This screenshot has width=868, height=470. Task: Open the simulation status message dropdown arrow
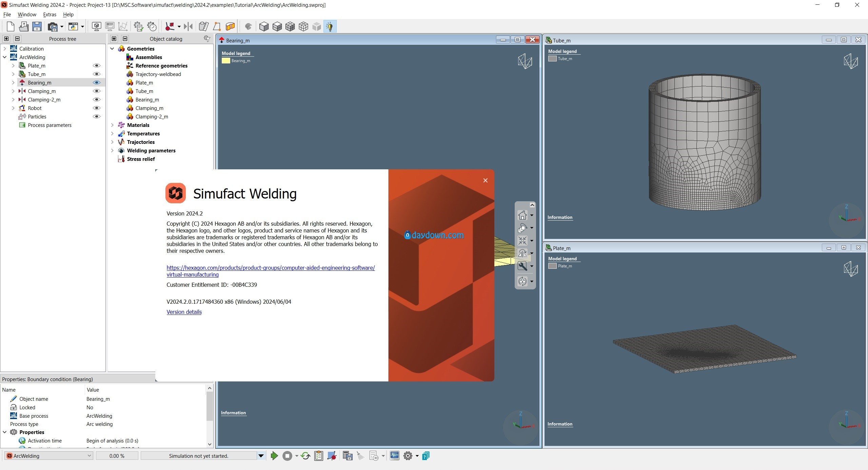(x=261, y=456)
